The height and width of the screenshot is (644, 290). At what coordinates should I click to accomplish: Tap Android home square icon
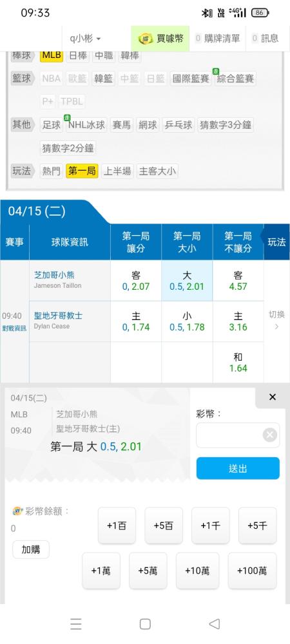[145, 624]
